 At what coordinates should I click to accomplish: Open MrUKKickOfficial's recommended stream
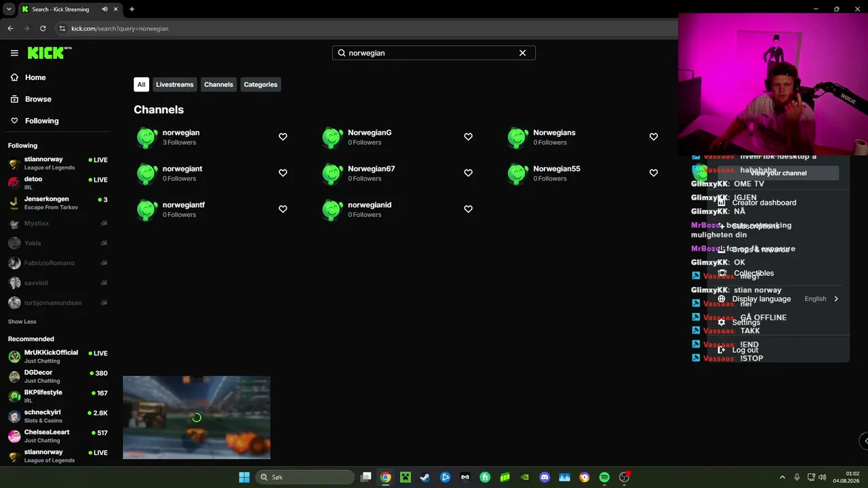coord(58,357)
